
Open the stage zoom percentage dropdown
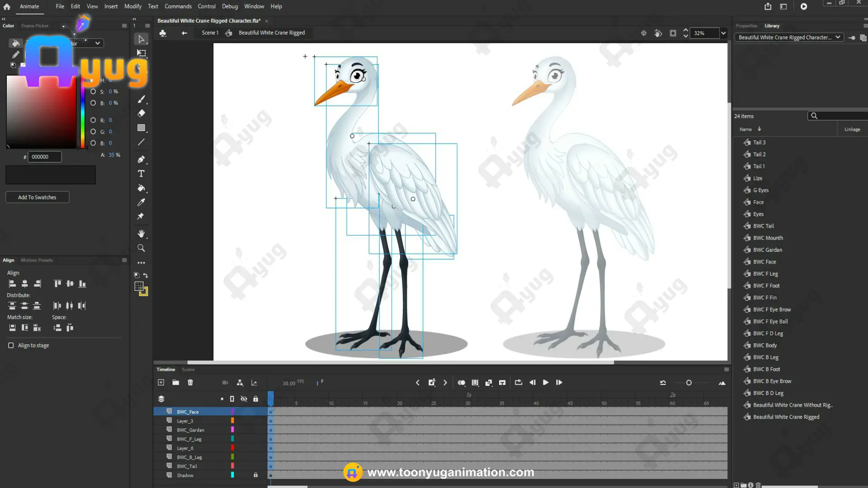coord(723,33)
